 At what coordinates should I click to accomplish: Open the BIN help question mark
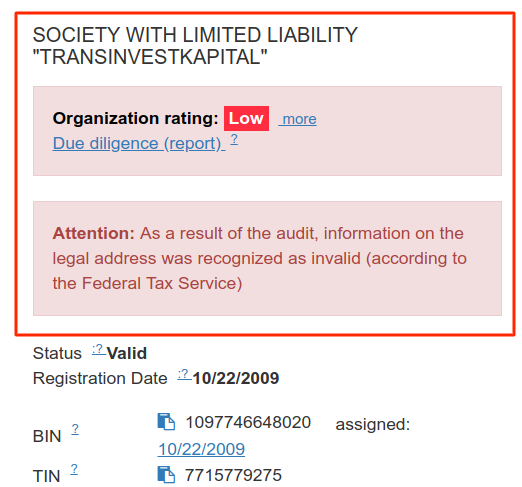tap(75, 429)
